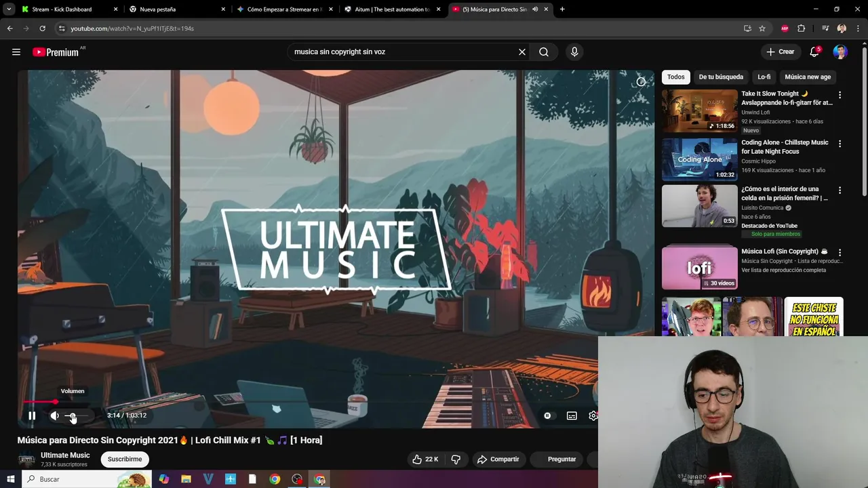The height and width of the screenshot is (488, 868).
Task: Open the Ultimate Music channel name link
Action: click(65, 455)
